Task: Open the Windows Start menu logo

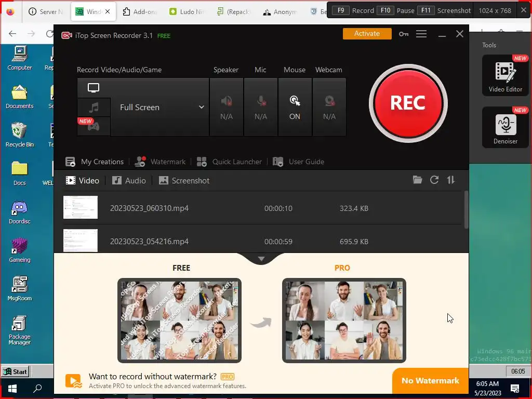Action: click(x=12, y=388)
